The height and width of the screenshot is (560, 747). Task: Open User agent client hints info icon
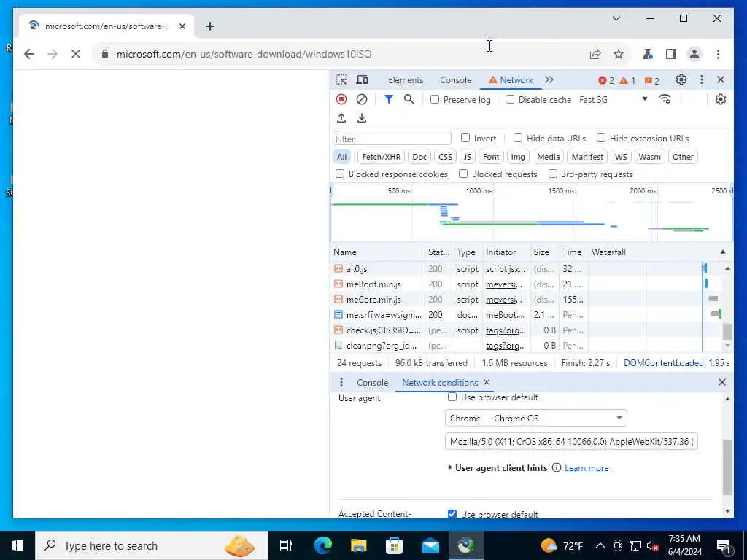click(557, 467)
